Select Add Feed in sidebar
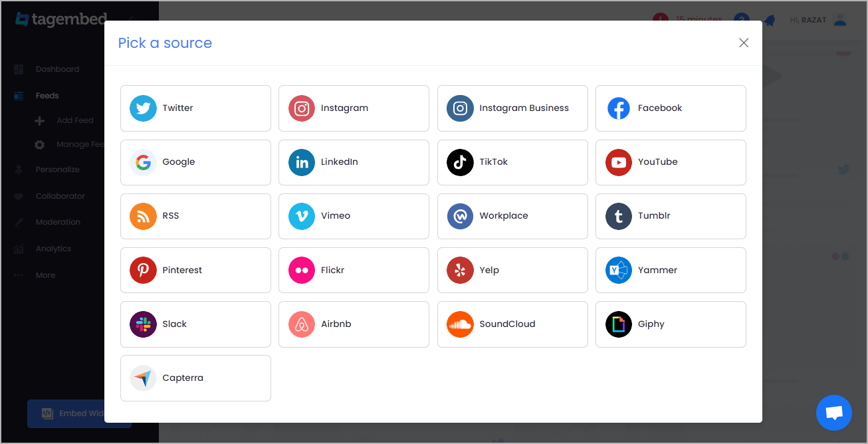Viewport: 868px width, 444px height. (x=74, y=120)
